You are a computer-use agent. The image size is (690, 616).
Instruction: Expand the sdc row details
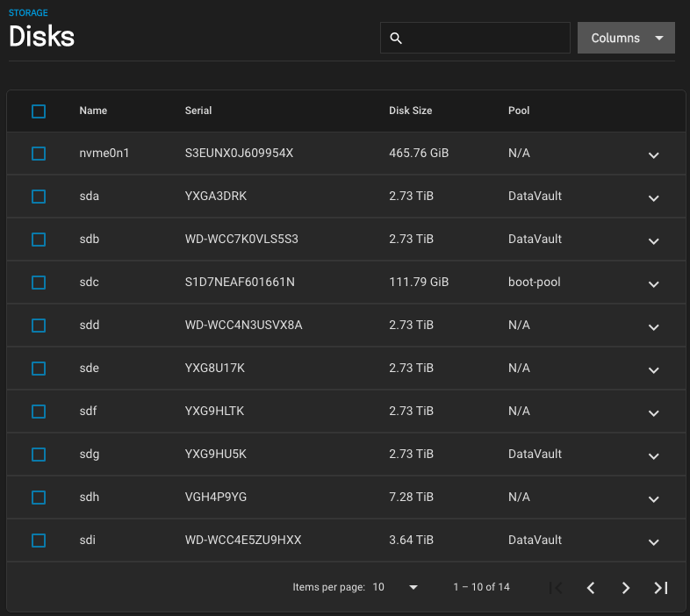click(653, 283)
